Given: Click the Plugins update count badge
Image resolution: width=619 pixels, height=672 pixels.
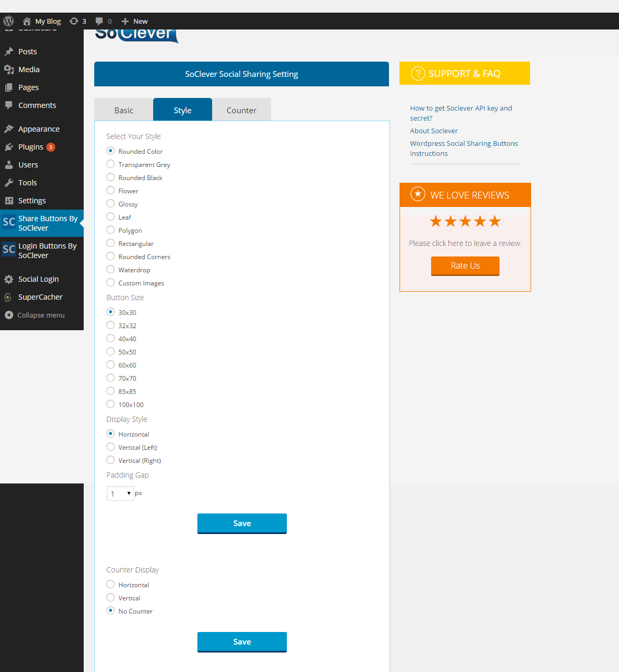Looking at the screenshot, I should pos(51,147).
